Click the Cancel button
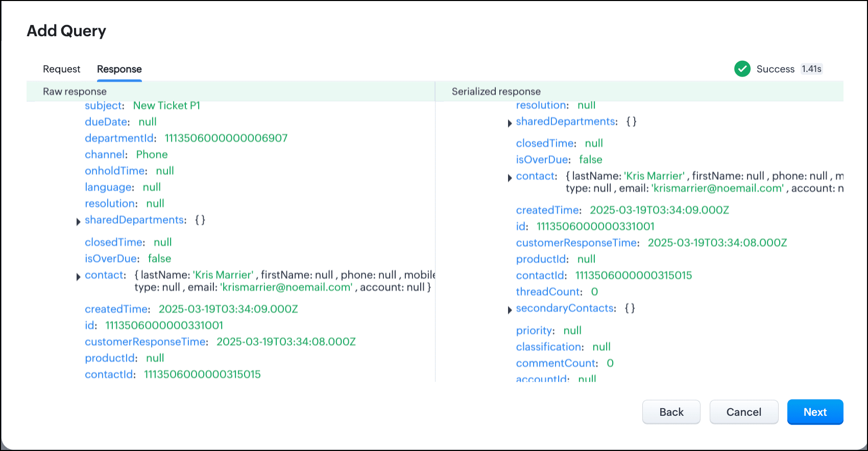 tap(743, 412)
